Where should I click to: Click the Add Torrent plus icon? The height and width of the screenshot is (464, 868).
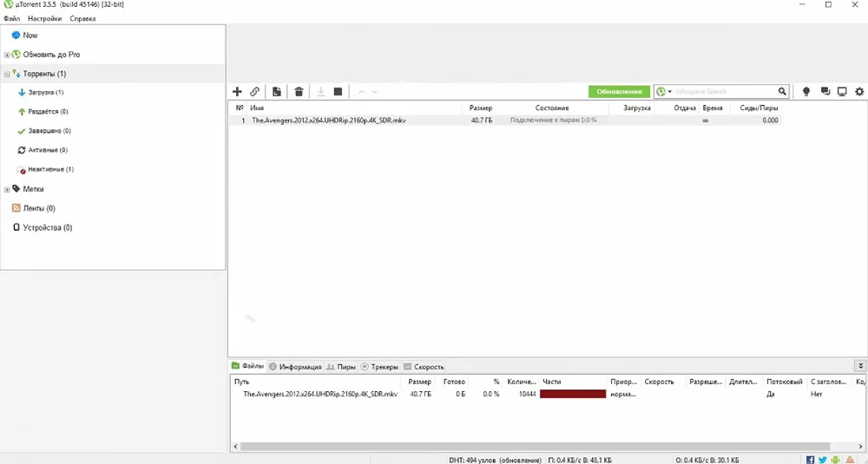point(237,91)
